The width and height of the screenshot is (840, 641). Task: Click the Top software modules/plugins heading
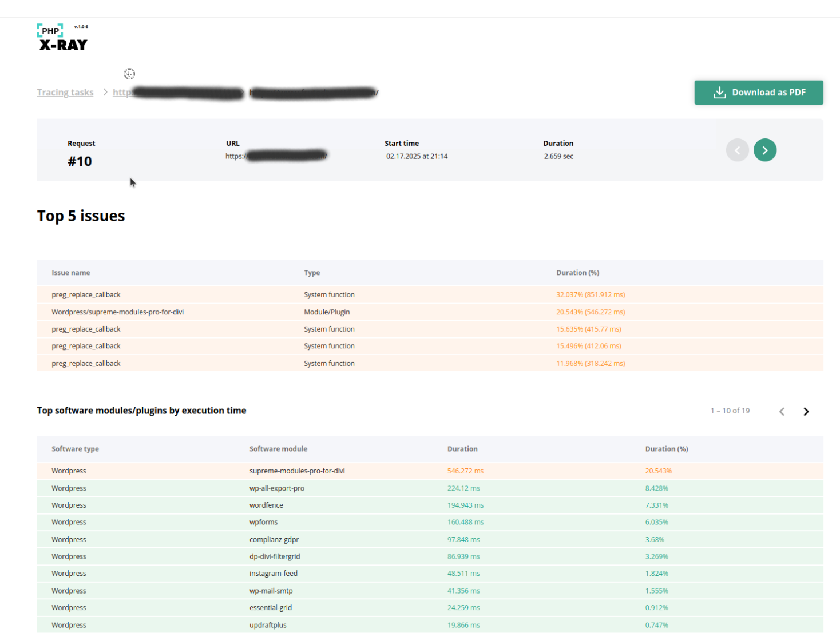coord(141,411)
